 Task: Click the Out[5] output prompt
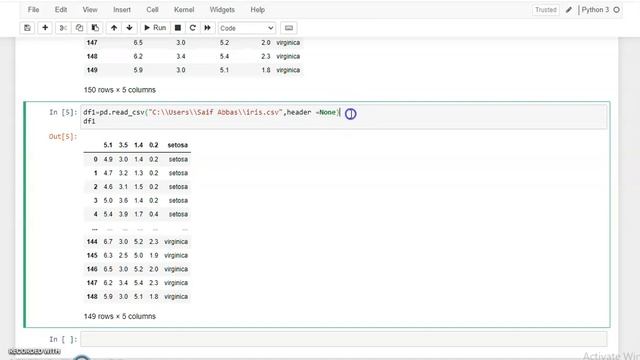pos(63,137)
